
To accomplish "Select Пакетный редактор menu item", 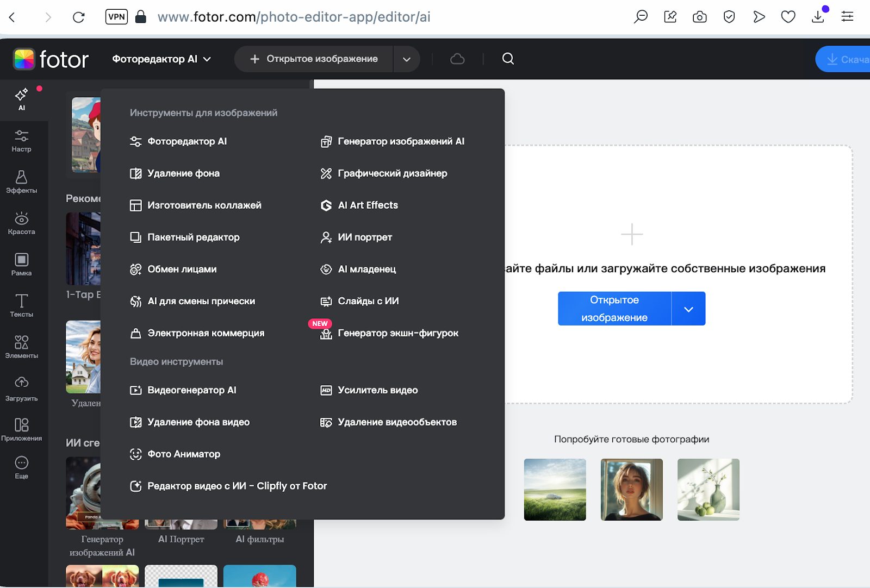I will tap(185, 237).
